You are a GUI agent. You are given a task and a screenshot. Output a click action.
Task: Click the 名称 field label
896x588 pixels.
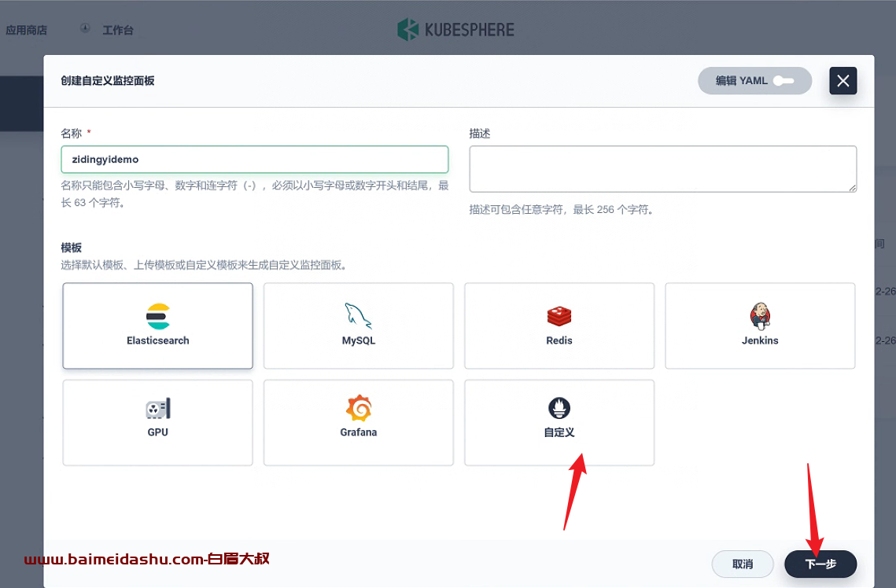pos(72,134)
